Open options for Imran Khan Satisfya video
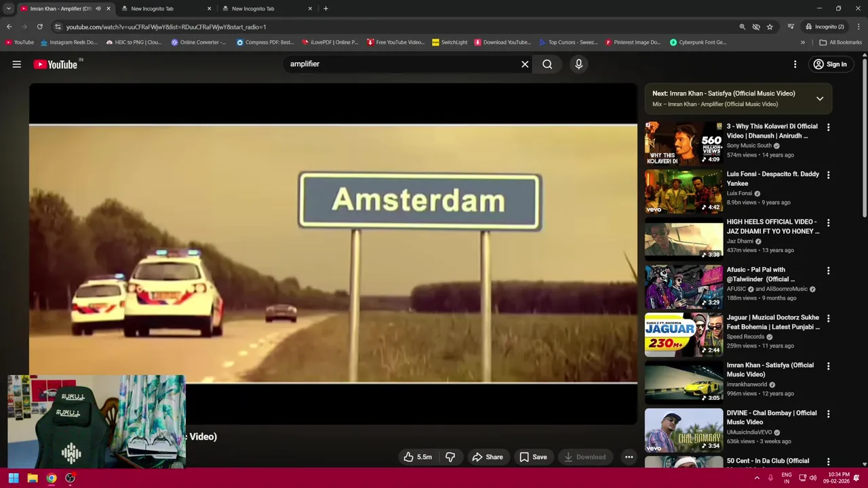Viewport: 868px width, 488px height. (828, 366)
